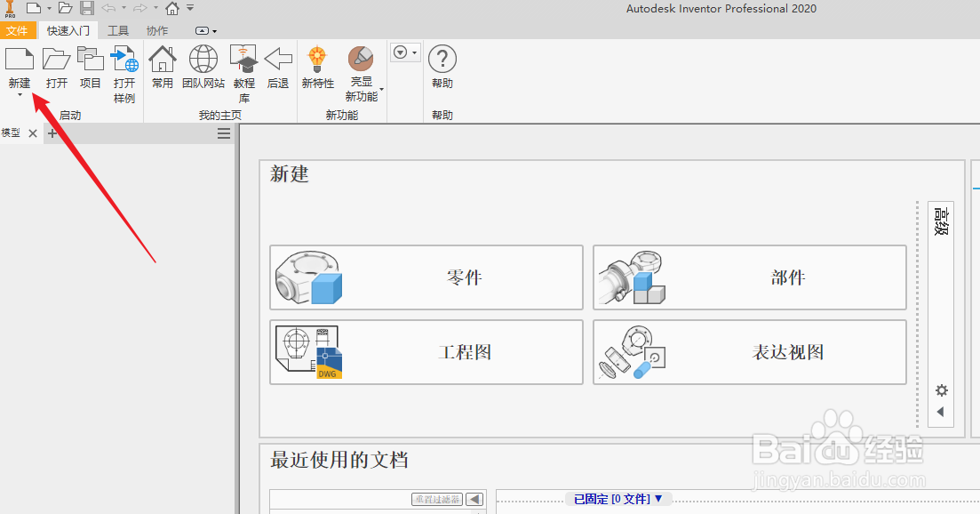980x514 pixels.
Task: Click the 我的主页 panel label
Action: (220, 115)
